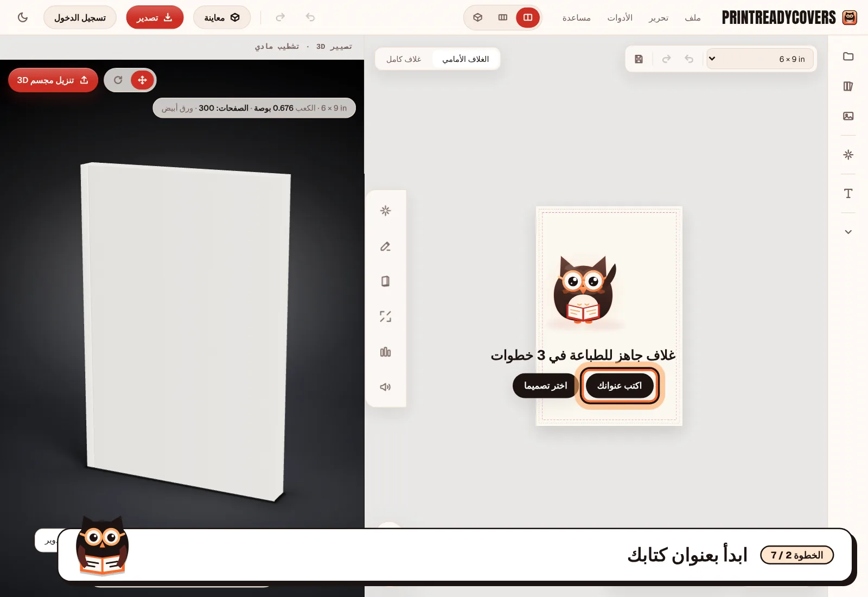Click the اكتب عنوانك button

point(620,385)
